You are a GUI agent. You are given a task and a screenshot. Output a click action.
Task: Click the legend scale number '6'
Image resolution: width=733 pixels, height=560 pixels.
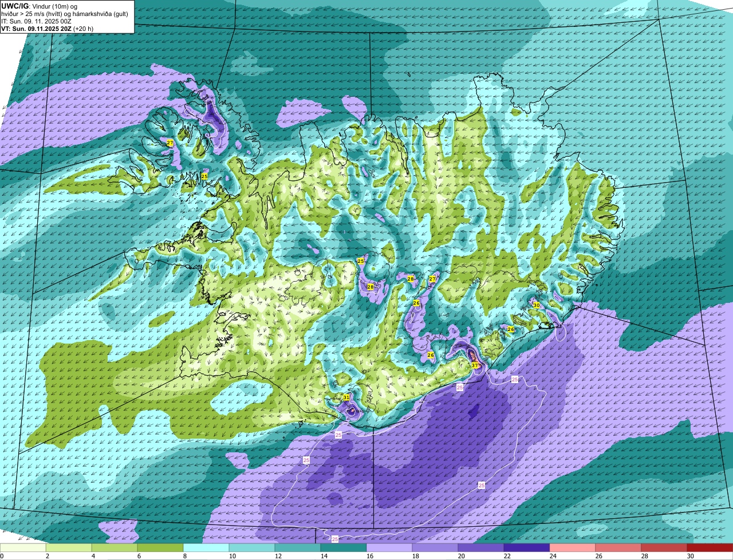coord(139,556)
